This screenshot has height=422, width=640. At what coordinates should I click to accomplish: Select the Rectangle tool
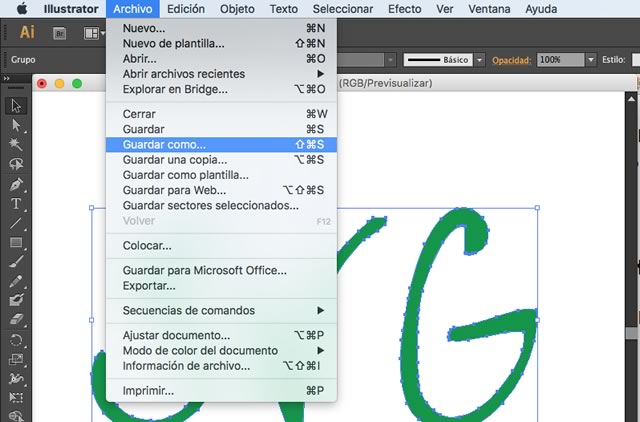(16, 242)
